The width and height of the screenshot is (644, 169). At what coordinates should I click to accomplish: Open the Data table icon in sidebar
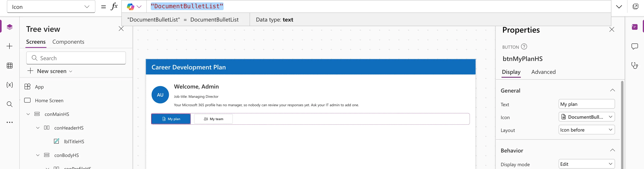tap(9, 66)
